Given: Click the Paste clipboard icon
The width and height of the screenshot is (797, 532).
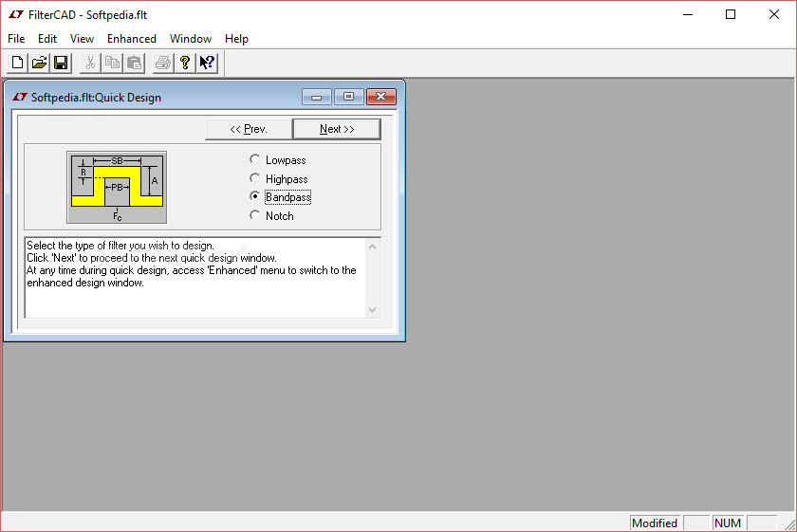Looking at the screenshot, I should point(134,63).
